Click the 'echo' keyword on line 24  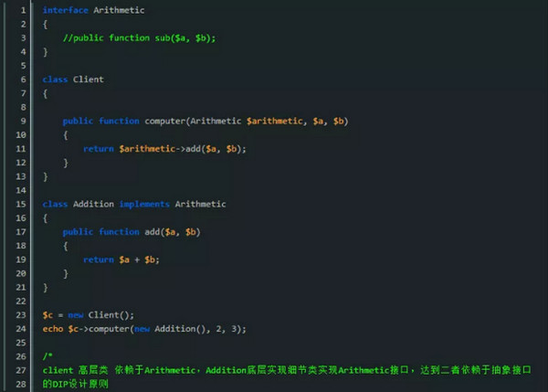(53, 328)
